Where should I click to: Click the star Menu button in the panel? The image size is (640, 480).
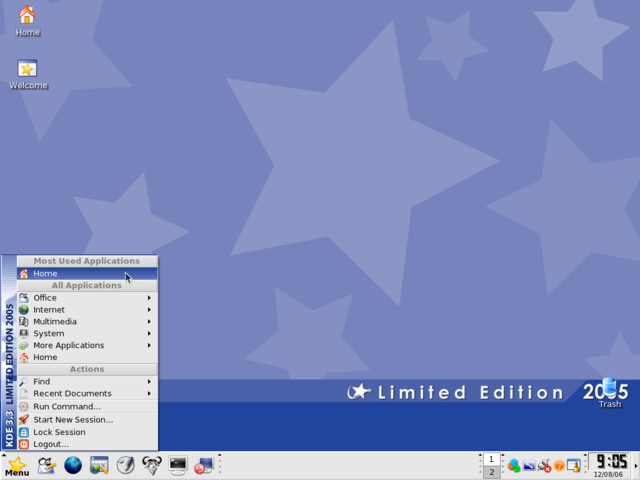(17, 466)
